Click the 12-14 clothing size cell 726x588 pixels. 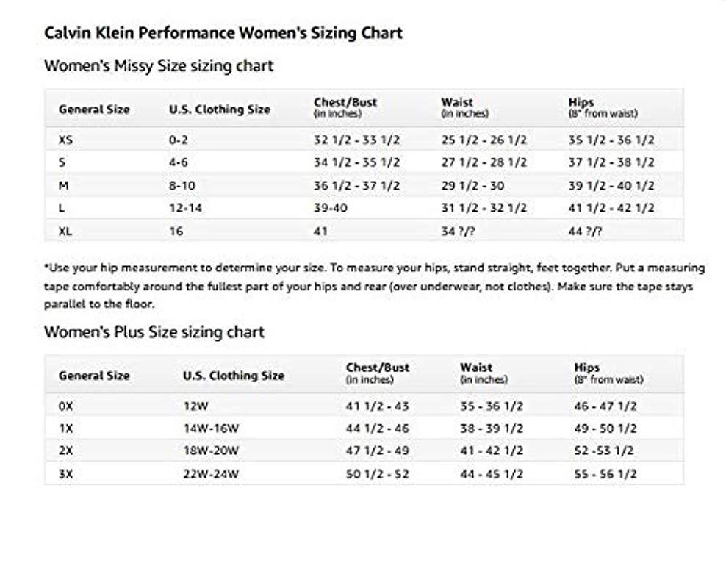[x=185, y=208]
